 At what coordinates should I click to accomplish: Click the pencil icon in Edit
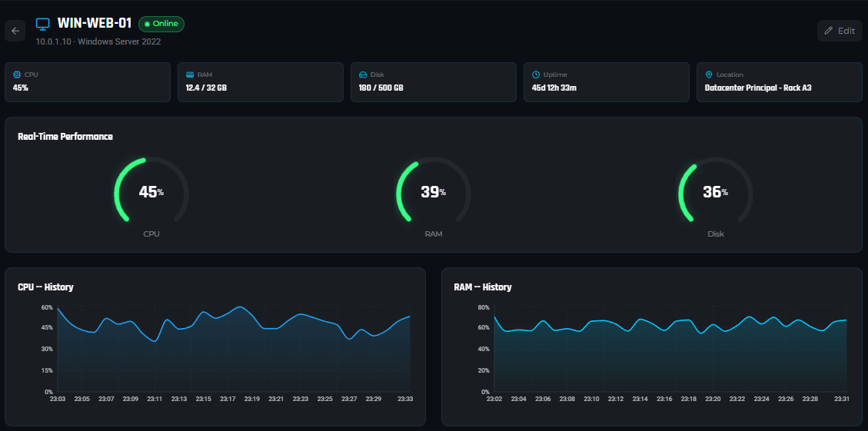coord(828,31)
